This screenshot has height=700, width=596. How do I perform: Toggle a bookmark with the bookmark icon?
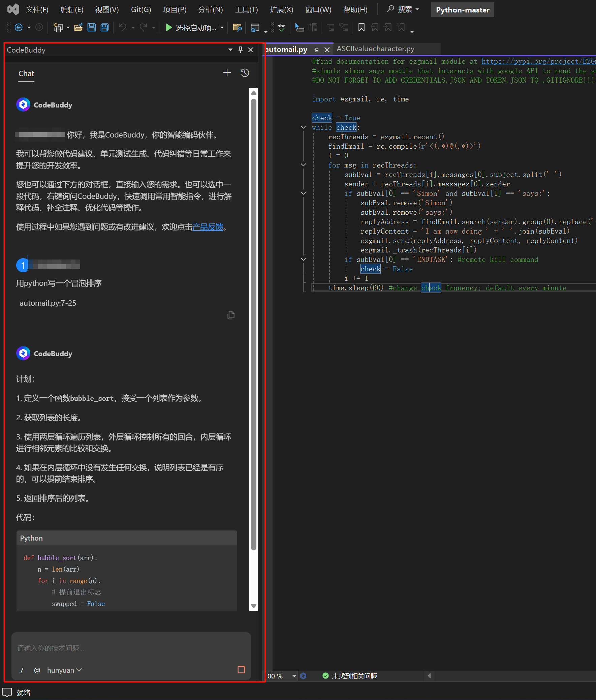tap(361, 27)
